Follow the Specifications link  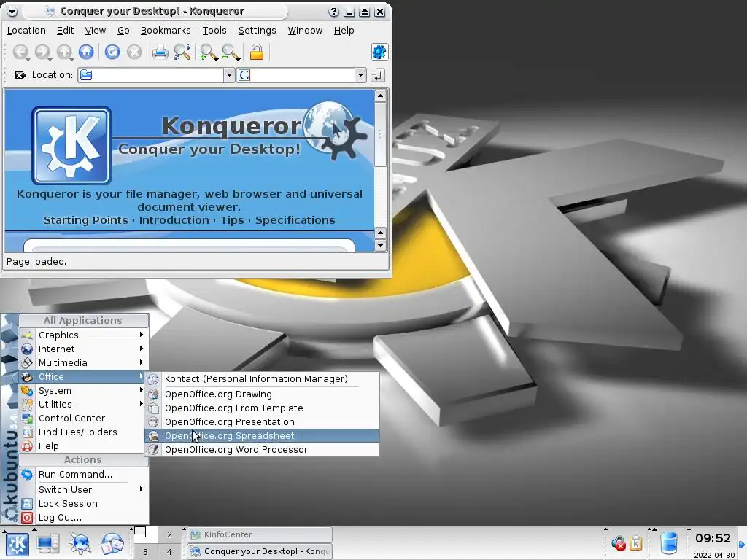coord(295,220)
